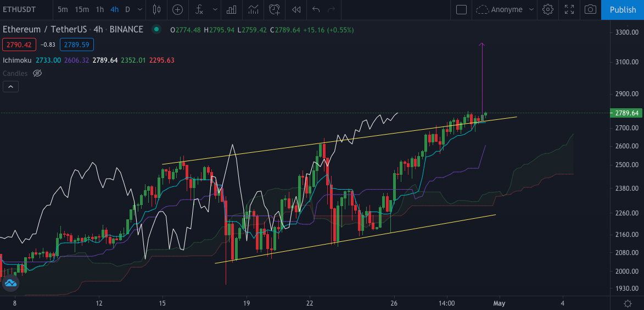The height and width of the screenshot is (310, 644).
Task: Create an alert with the alarm clock icon
Action: point(275,9)
